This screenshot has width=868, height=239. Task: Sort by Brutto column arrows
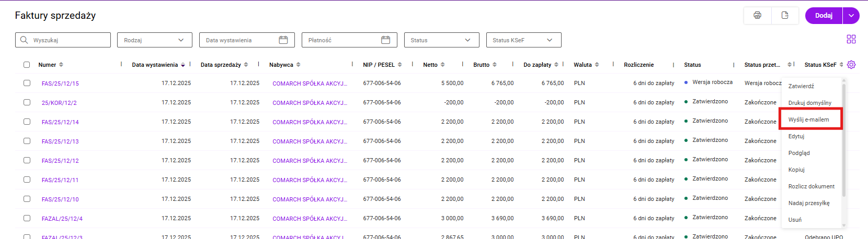click(495, 65)
